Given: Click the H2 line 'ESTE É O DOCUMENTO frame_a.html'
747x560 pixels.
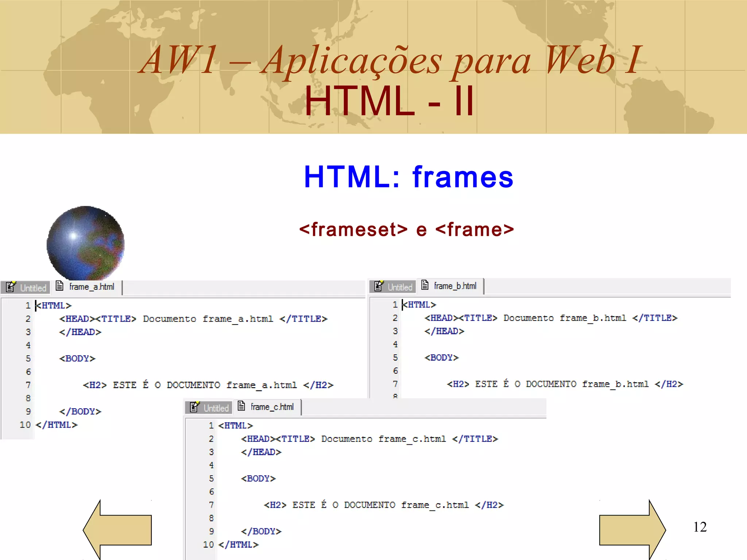Looking at the screenshot, I should pos(208,385).
